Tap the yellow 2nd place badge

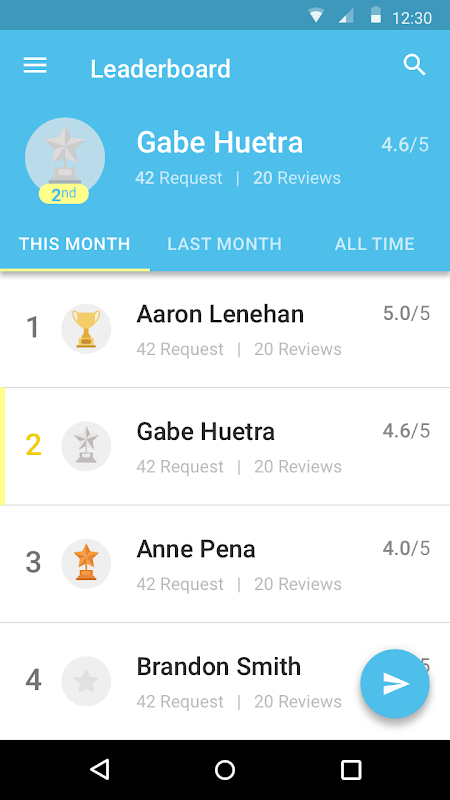coord(64,194)
